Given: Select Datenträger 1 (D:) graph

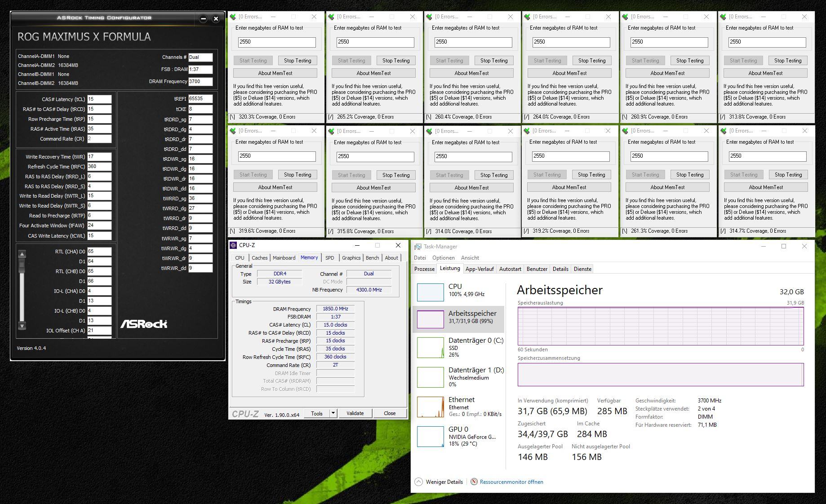Looking at the screenshot, I should (431, 377).
